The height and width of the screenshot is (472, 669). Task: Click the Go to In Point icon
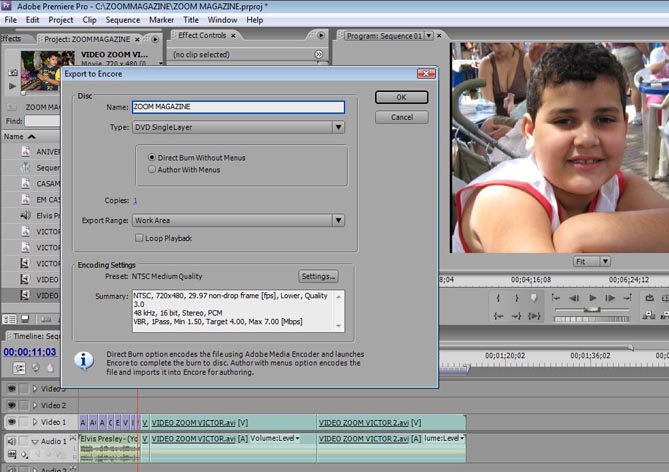[x=497, y=314]
